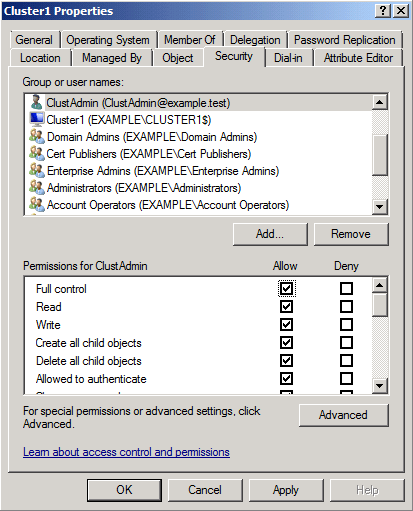Switch to the Location tab
Viewport: 413px width, 511px height.
pos(40,58)
